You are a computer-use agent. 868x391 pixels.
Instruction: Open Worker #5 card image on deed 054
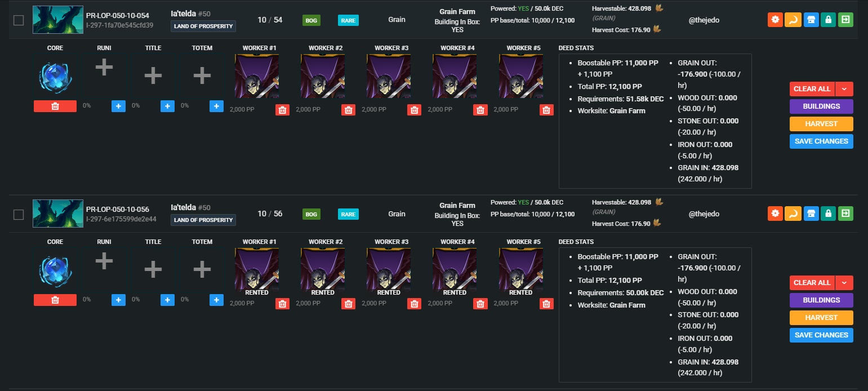(x=520, y=77)
